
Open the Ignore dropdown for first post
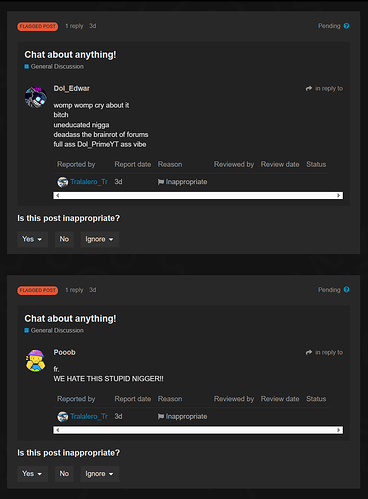pyautogui.click(x=100, y=239)
